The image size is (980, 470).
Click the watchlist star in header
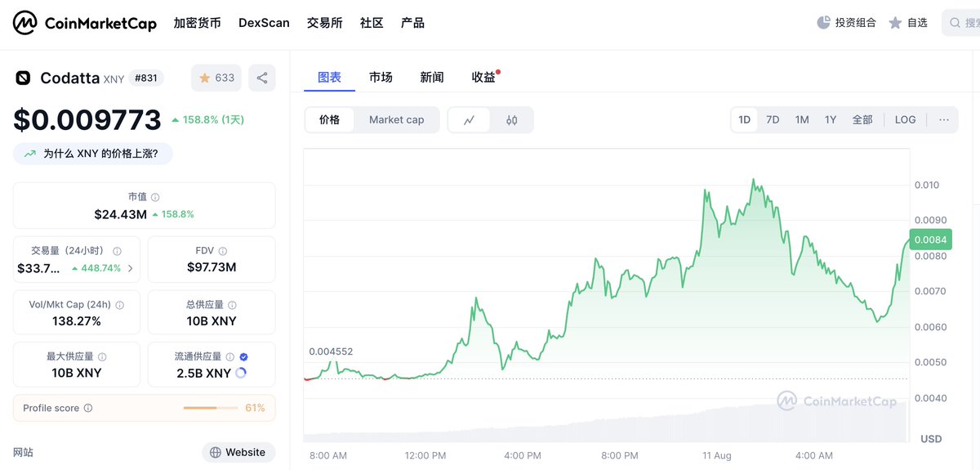click(x=896, y=23)
